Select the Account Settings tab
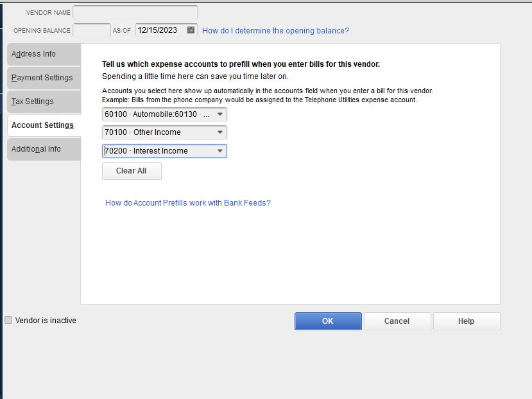 [x=44, y=125]
